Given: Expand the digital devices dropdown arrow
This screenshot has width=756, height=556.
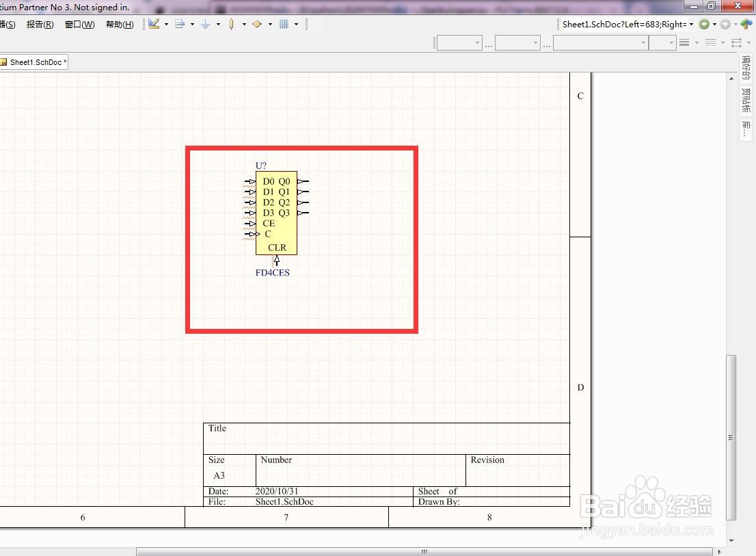Looking at the screenshot, I should (x=245, y=24).
